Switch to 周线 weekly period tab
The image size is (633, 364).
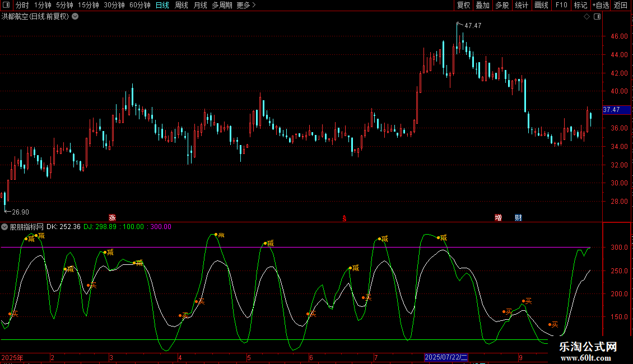[181, 5]
